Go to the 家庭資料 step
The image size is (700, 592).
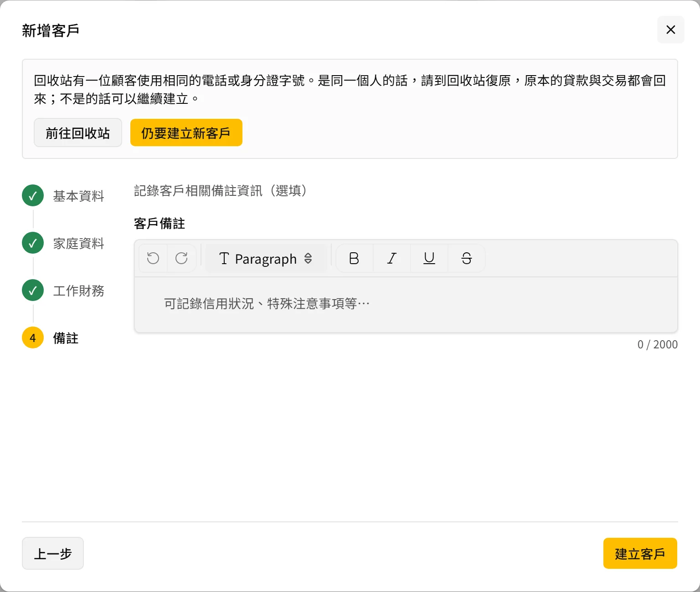[x=63, y=243]
